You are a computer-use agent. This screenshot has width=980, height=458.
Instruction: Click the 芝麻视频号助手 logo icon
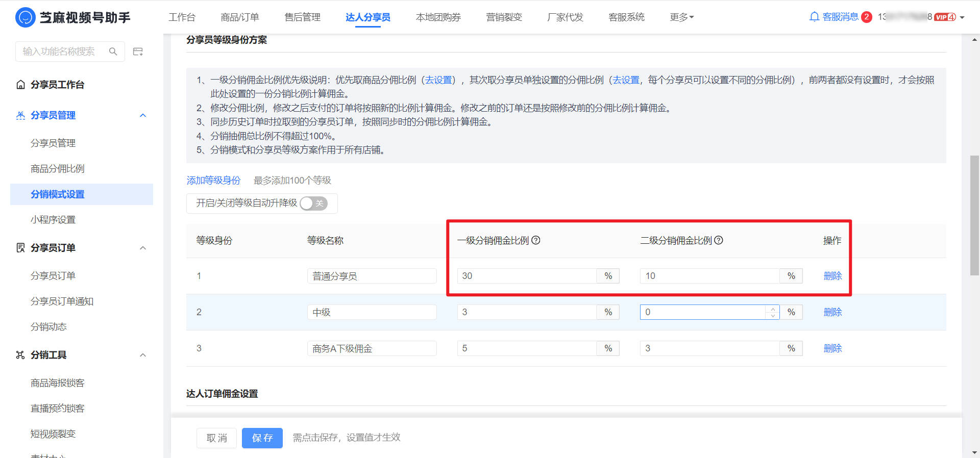[25, 17]
